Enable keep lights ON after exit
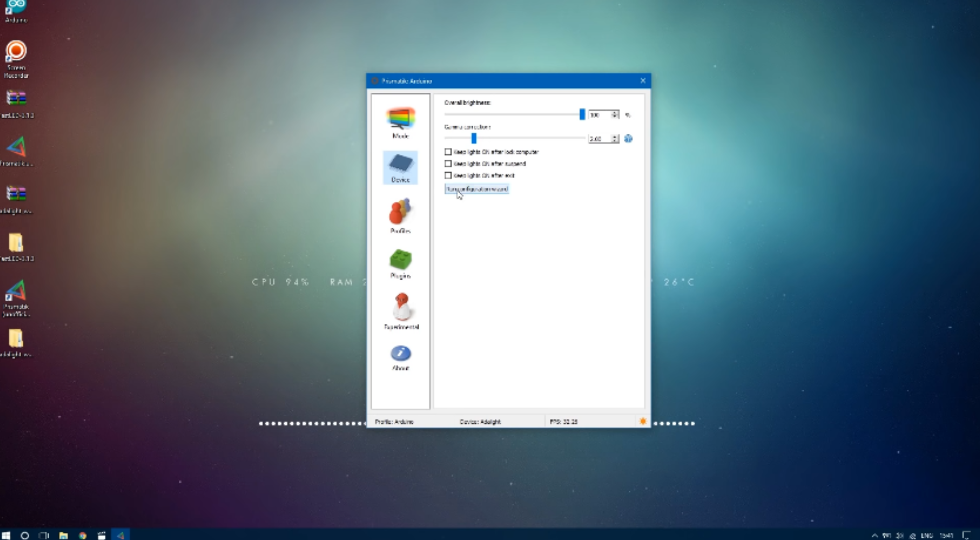This screenshot has width=980, height=540. pos(448,175)
